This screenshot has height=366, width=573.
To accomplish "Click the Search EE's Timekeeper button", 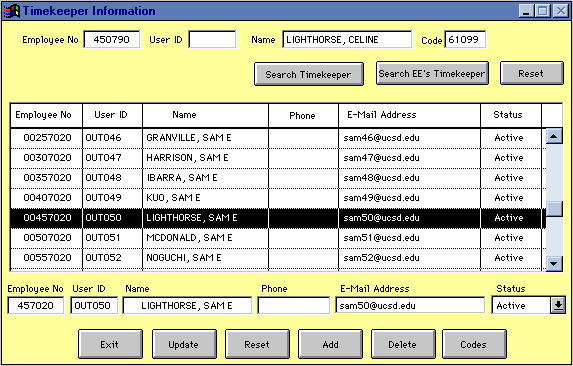I will pos(432,73).
